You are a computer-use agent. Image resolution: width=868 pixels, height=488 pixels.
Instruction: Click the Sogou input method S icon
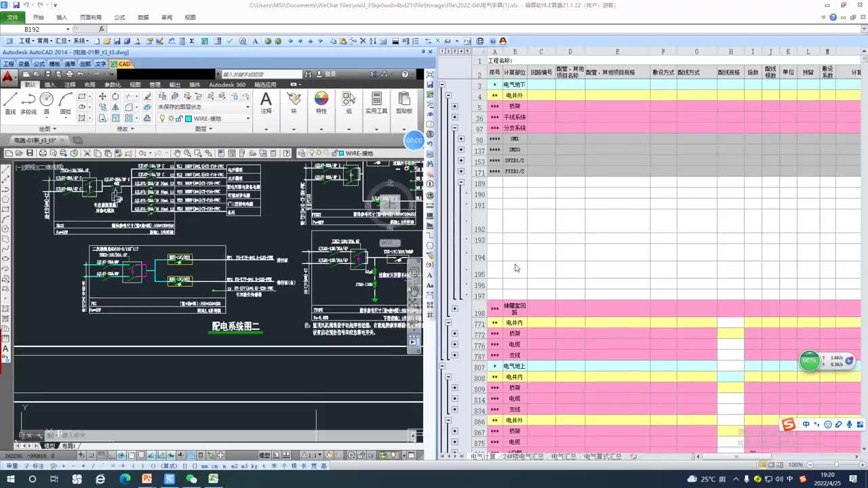pyautogui.click(x=787, y=424)
